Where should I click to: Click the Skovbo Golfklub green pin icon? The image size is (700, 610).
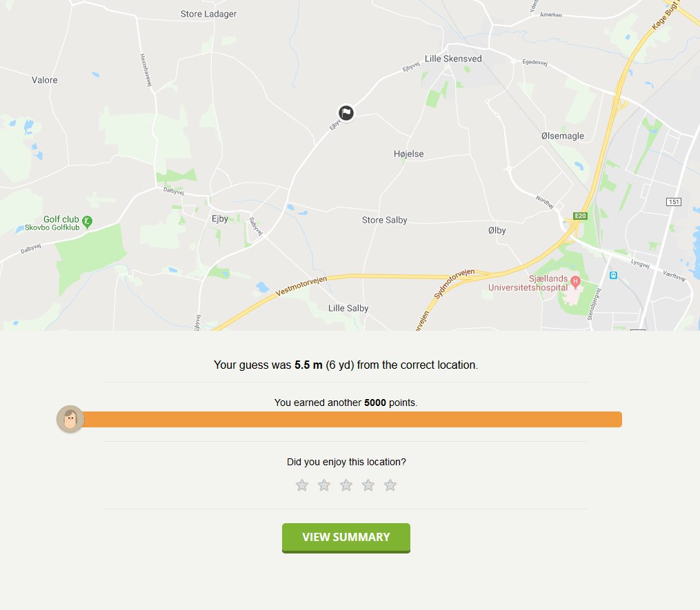point(88,222)
